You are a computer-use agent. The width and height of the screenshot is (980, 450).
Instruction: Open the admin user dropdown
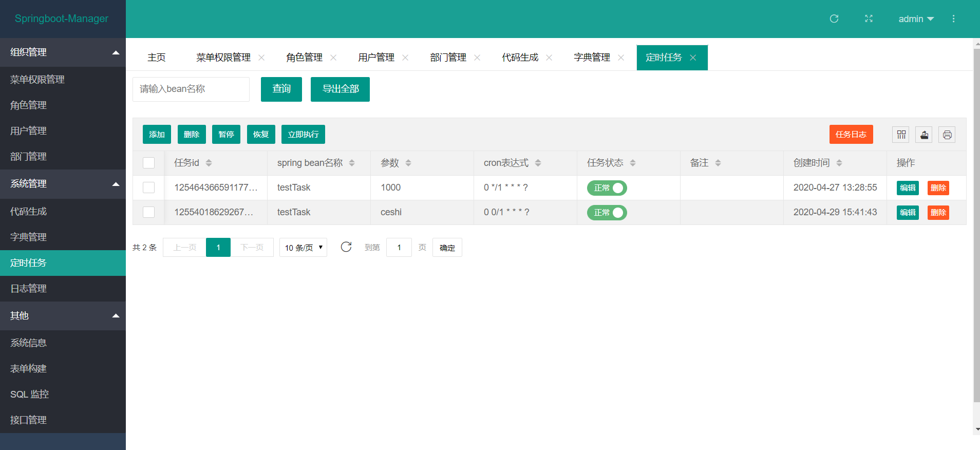pyautogui.click(x=916, y=19)
